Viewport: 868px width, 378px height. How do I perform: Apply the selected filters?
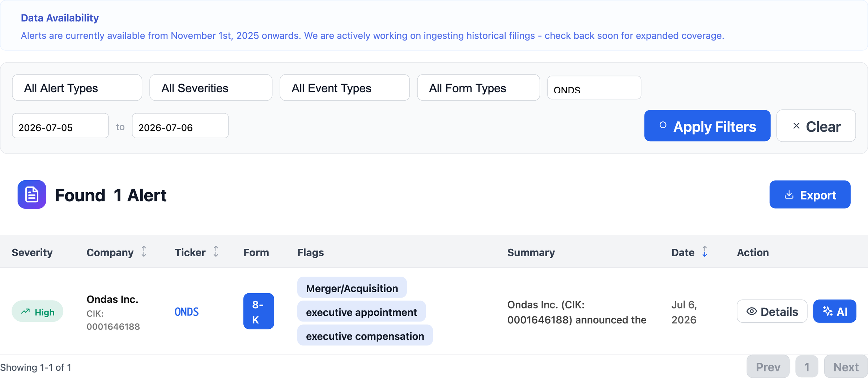tap(707, 126)
